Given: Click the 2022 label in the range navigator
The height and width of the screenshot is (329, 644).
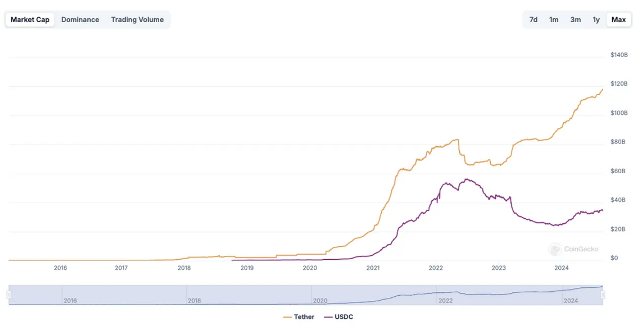Looking at the screenshot, I should point(444,300).
